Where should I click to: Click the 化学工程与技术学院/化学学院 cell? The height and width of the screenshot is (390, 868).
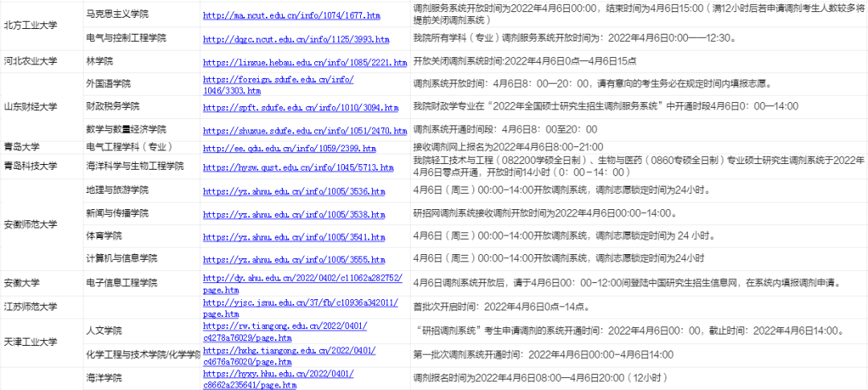coord(141,355)
